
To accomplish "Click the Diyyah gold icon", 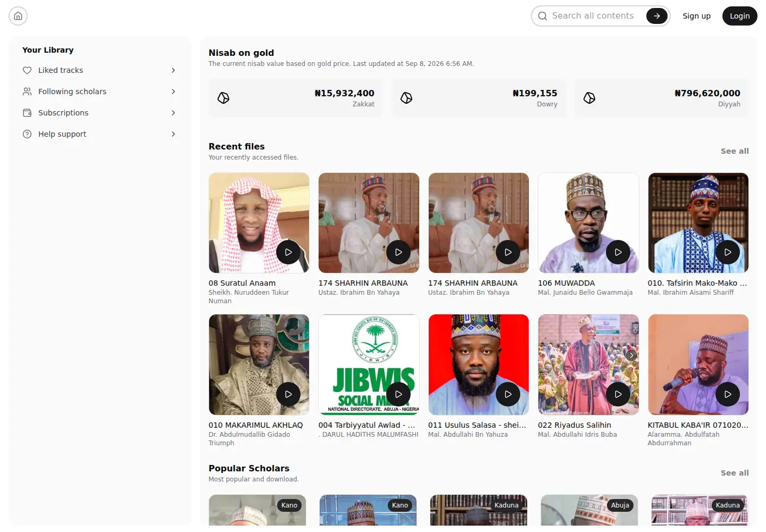I will tap(589, 98).
